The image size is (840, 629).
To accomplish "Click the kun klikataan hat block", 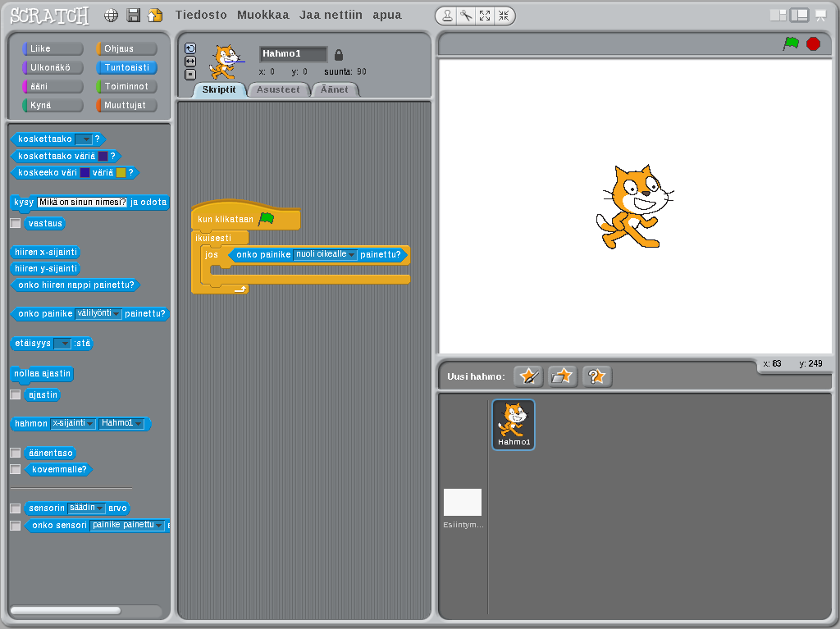I will (x=245, y=216).
